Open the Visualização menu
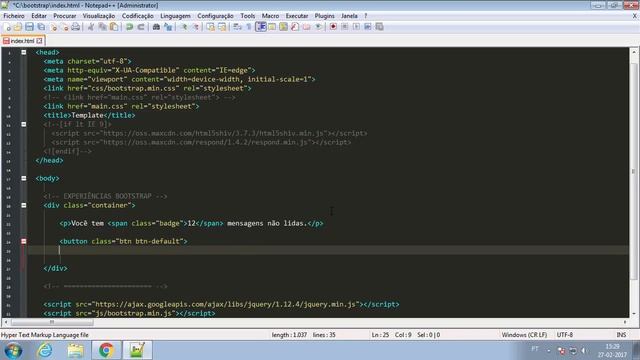Screen dimensions: 640x360 point(99,16)
